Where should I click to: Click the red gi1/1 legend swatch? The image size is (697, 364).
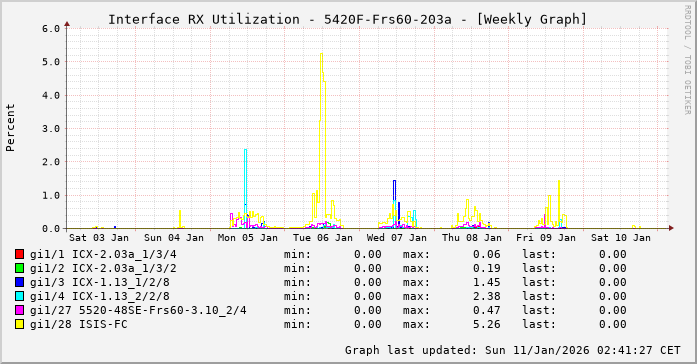pos(19,254)
